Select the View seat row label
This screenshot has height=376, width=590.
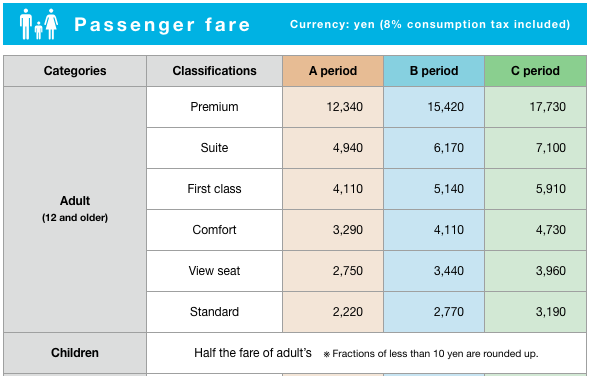pos(214,271)
